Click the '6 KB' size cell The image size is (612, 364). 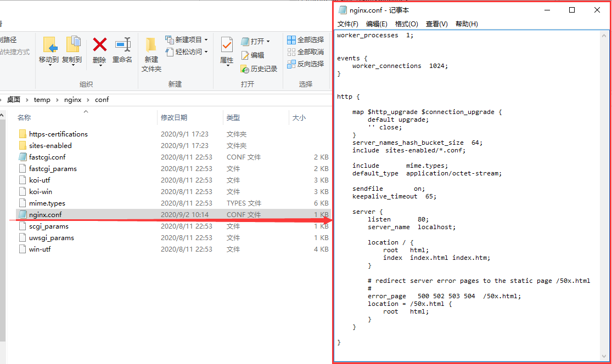[x=321, y=203]
